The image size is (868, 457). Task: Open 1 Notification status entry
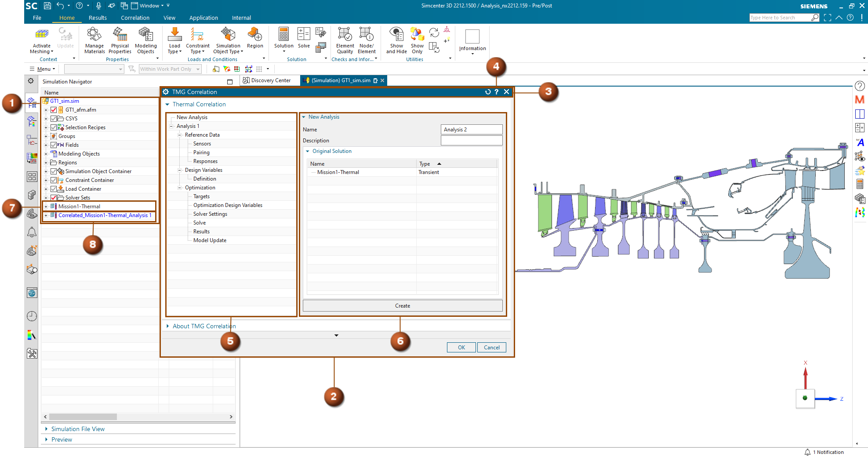tap(824, 452)
